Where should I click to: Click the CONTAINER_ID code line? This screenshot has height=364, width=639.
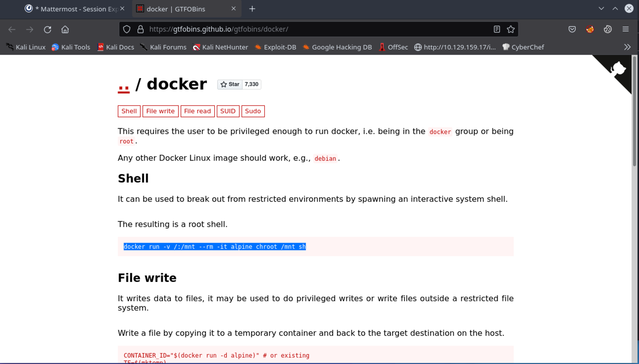[x=216, y=355]
